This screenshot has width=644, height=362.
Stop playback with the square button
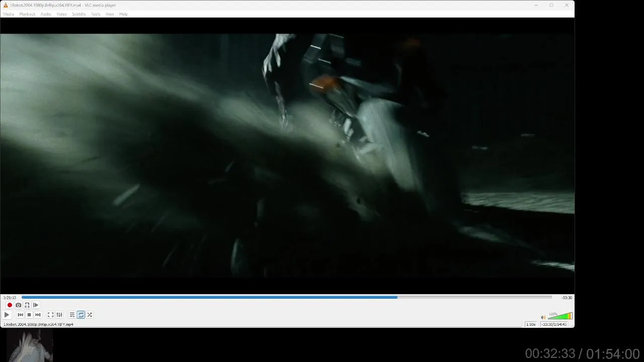click(x=29, y=315)
